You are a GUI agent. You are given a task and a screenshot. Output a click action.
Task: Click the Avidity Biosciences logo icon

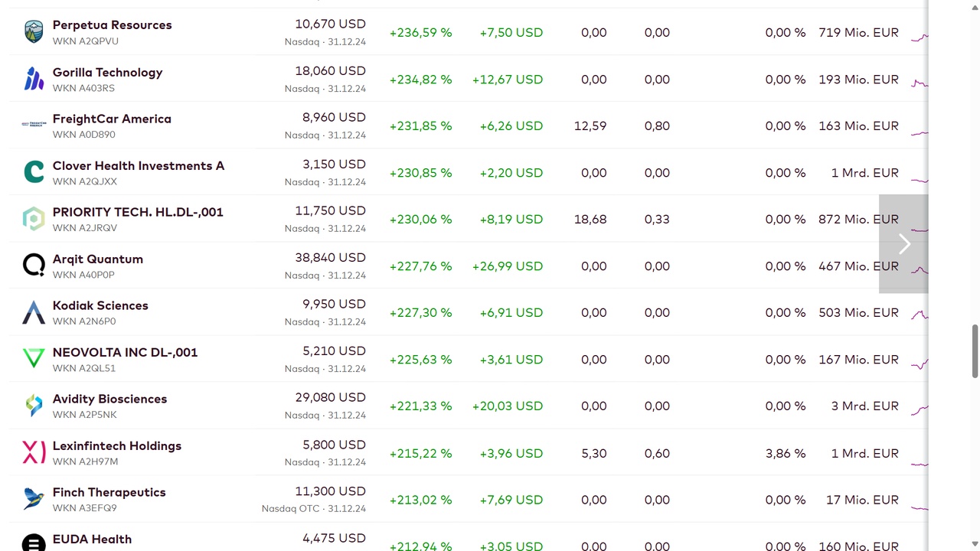(x=34, y=406)
